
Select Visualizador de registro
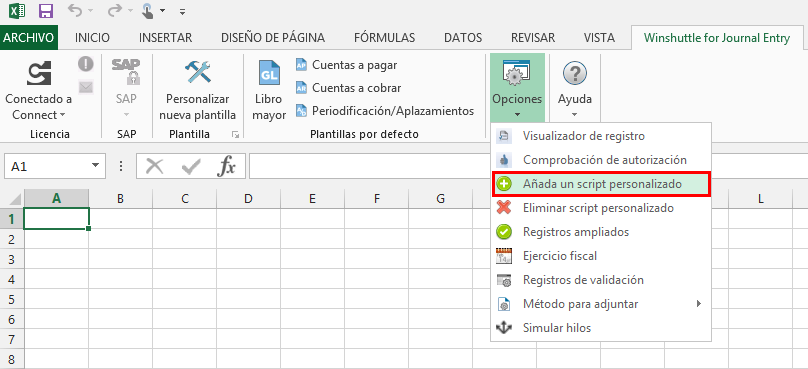(601, 136)
